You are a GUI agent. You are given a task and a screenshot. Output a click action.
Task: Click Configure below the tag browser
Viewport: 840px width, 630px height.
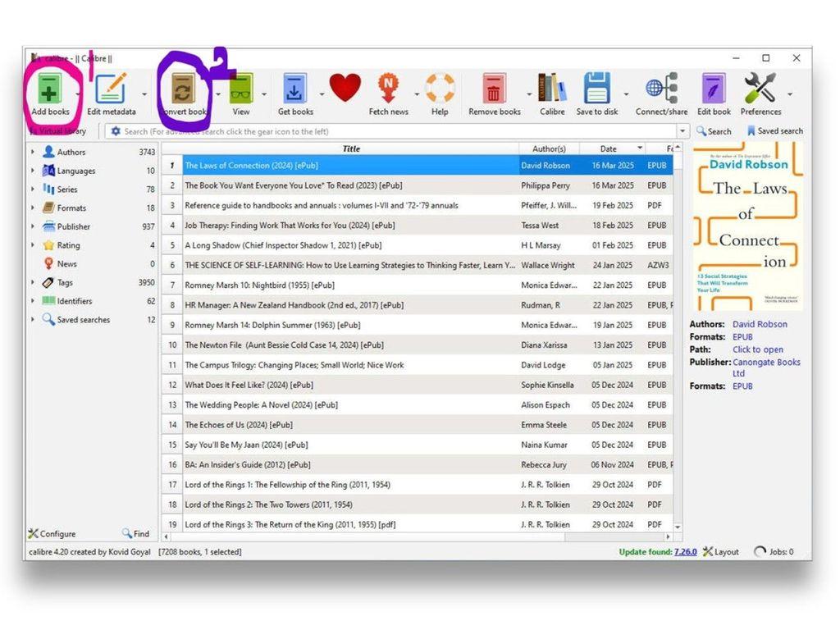point(52,533)
